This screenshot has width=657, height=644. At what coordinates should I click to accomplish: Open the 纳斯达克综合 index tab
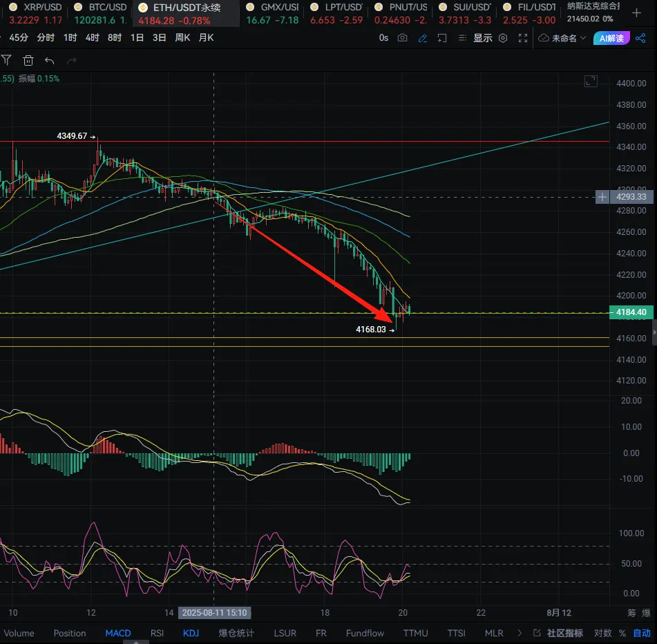[593, 12]
